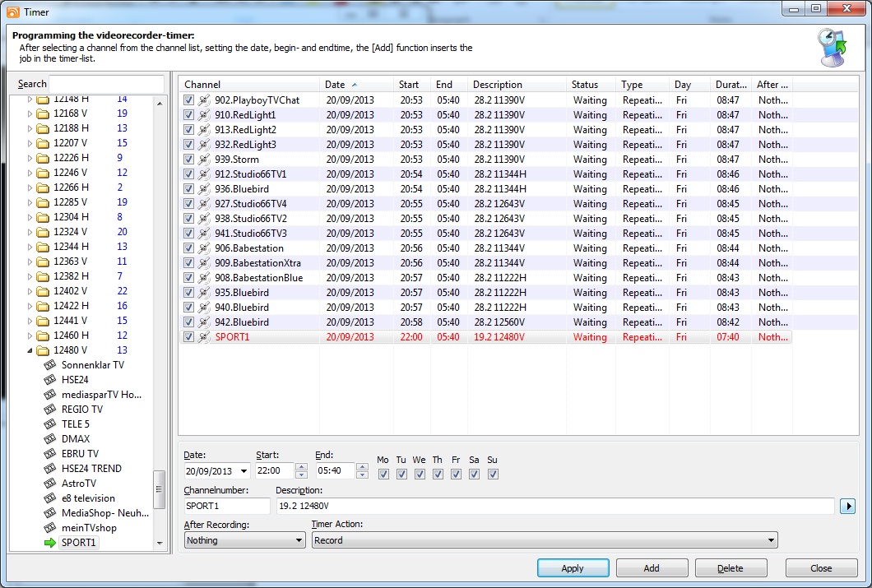Open the After Recording dropdown
Viewport: 872px width, 588px height.
[x=244, y=540]
